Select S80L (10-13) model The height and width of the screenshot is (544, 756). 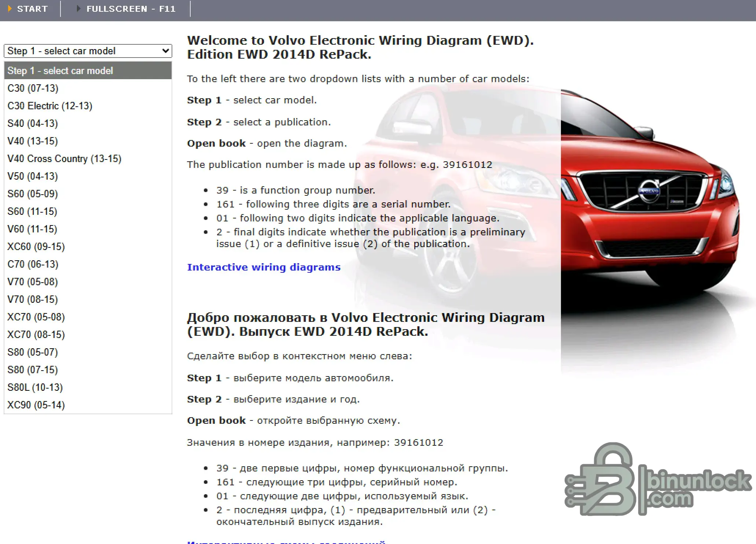pyautogui.click(x=88, y=387)
